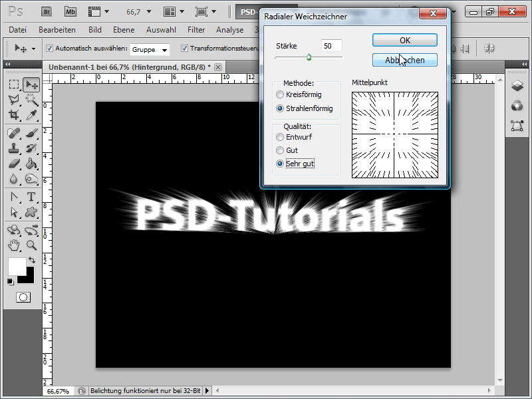The height and width of the screenshot is (399, 532).
Task: Select the Healing Brush tool
Action: pos(14,133)
